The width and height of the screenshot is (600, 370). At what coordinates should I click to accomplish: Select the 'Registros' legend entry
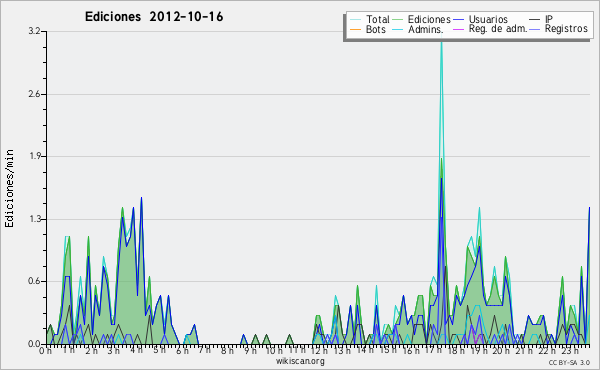click(566, 29)
